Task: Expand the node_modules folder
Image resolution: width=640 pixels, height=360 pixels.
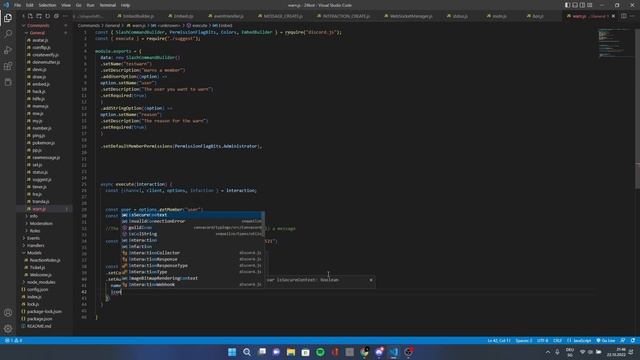Action: (40, 282)
